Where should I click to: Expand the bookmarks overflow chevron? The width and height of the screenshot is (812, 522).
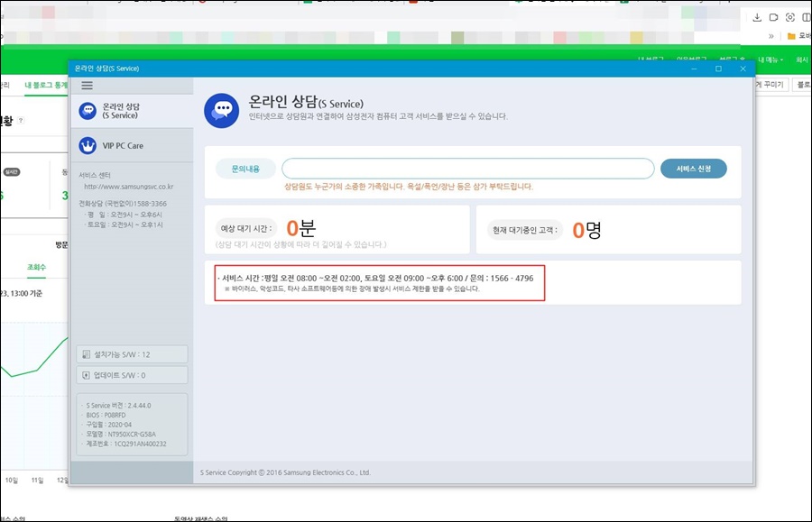(x=771, y=36)
